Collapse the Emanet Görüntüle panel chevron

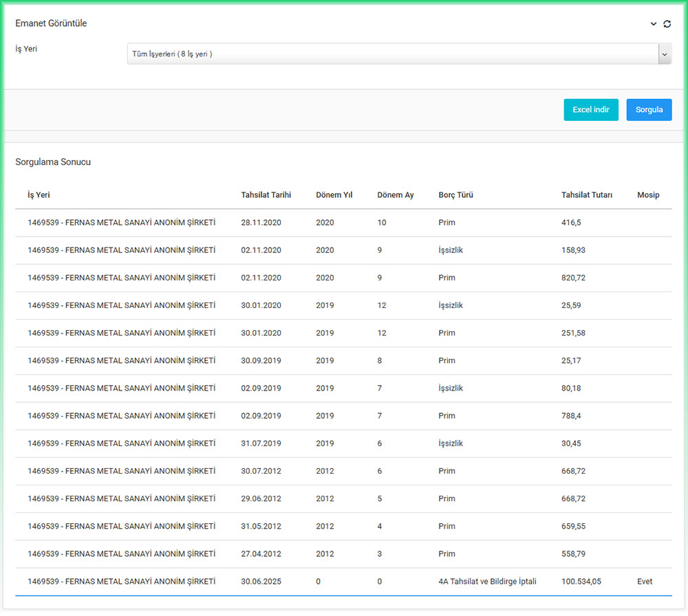[x=654, y=24]
